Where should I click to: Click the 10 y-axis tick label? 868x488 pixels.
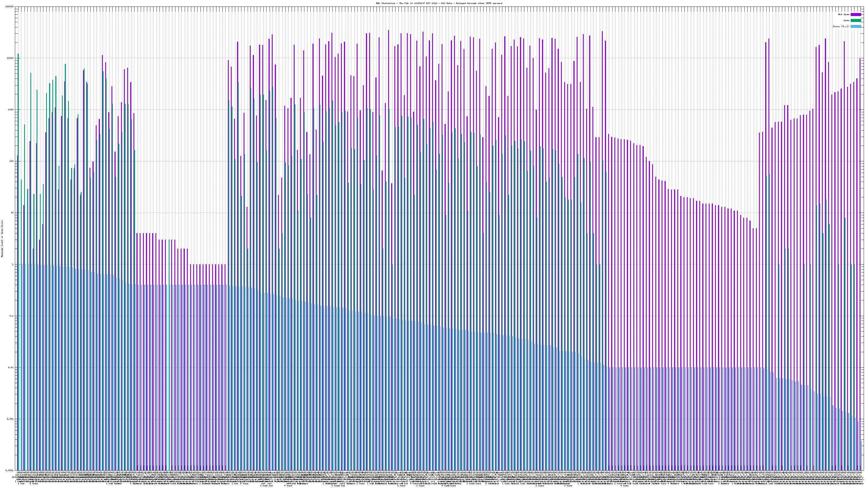point(12,213)
